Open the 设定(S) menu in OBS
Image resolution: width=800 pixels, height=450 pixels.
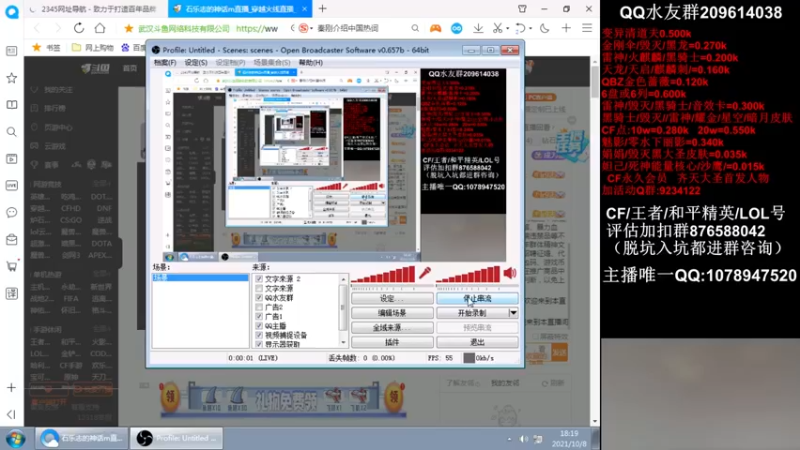pos(196,63)
